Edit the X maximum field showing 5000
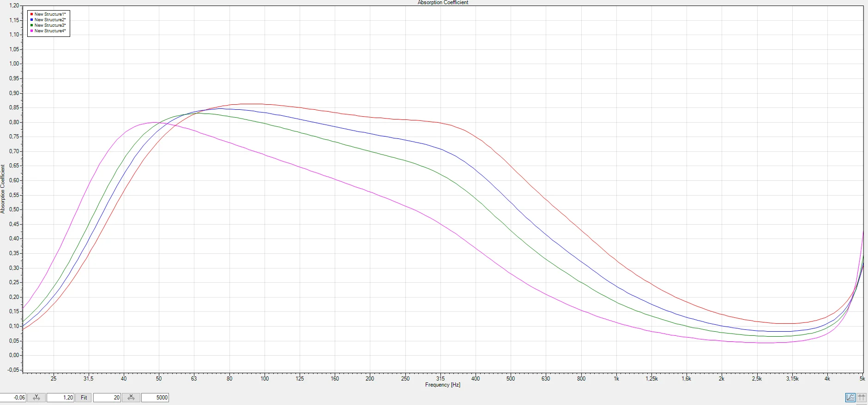Image resolution: width=868 pixels, height=405 pixels. coord(155,397)
